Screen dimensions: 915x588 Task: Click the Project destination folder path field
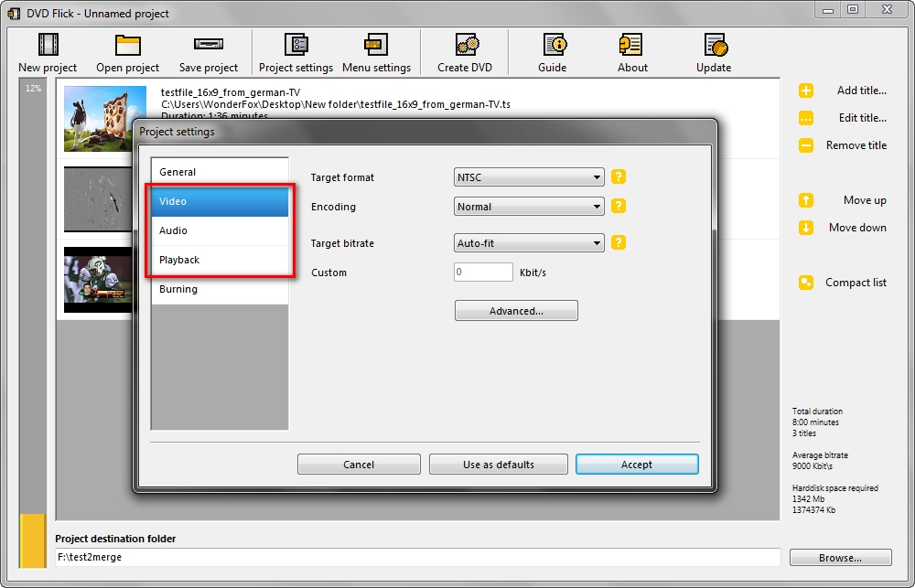point(418,557)
